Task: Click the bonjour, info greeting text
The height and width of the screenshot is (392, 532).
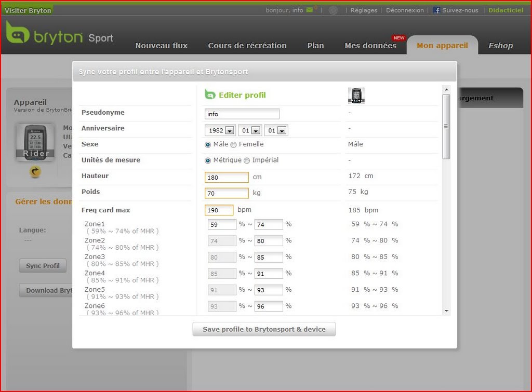Action: coord(284,10)
